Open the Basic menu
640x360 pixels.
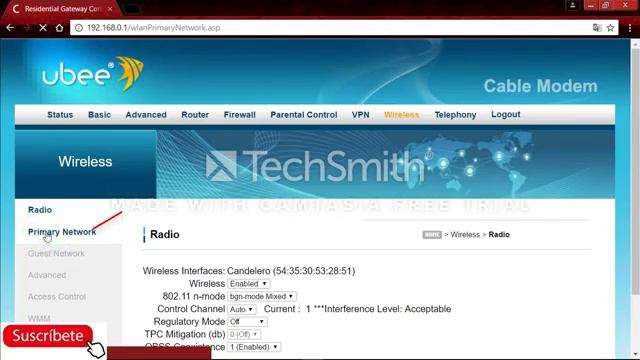99,115
